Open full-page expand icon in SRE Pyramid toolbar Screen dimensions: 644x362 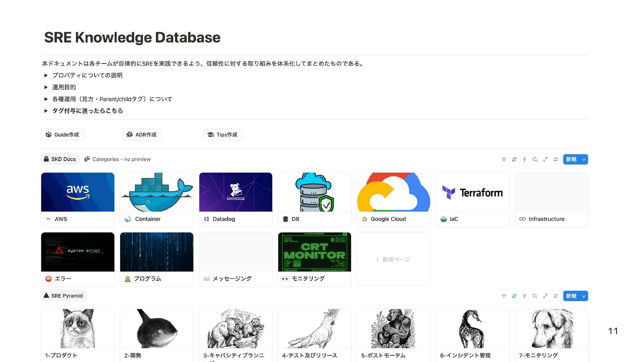[545, 296]
